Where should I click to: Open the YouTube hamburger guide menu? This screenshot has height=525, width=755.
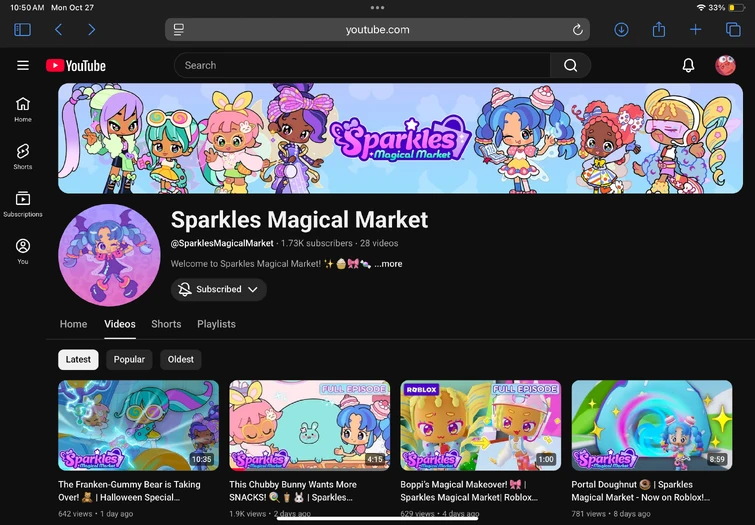(x=23, y=65)
